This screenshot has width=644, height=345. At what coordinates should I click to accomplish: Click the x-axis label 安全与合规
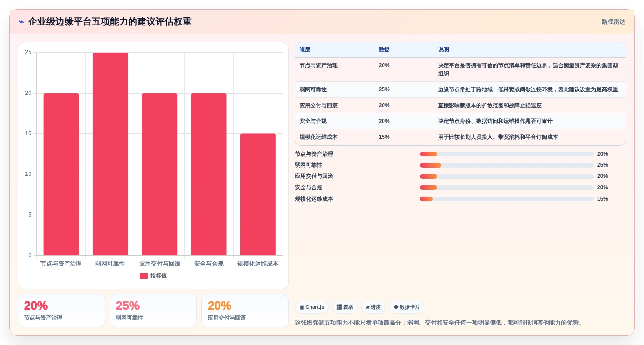209,264
